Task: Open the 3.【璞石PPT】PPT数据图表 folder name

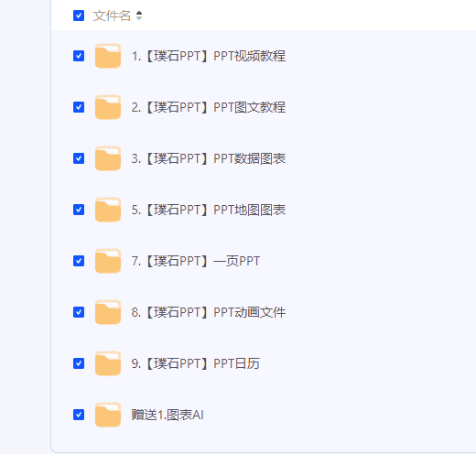Action: pyautogui.click(x=209, y=158)
